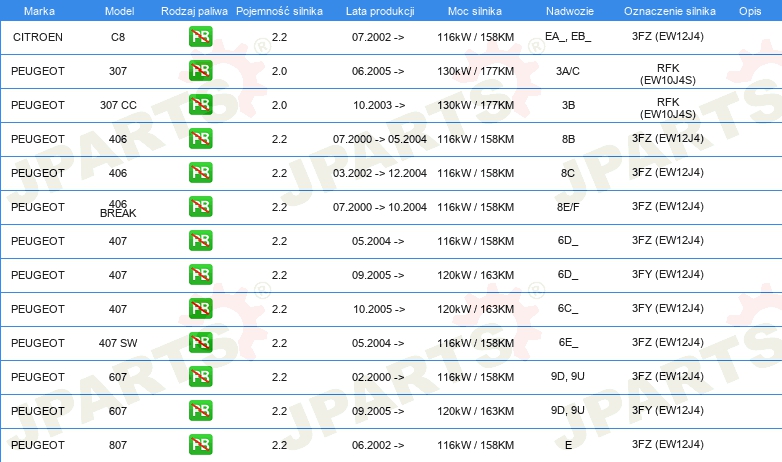This screenshot has width=782, height=462.
Task: Click date range 03.2002 -> 12.2004
Action: (x=380, y=173)
